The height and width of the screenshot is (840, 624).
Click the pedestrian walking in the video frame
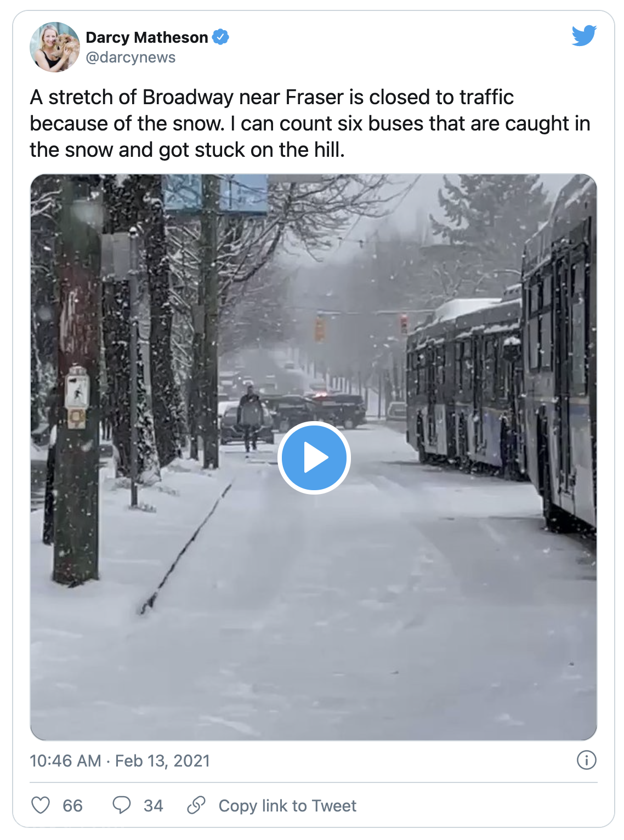250,418
